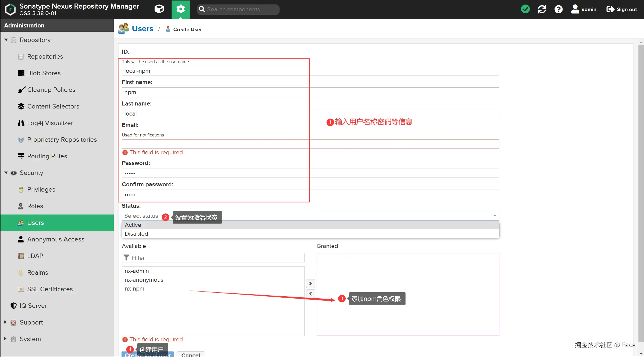Click the green system status checkmark

click(x=525, y=9)
